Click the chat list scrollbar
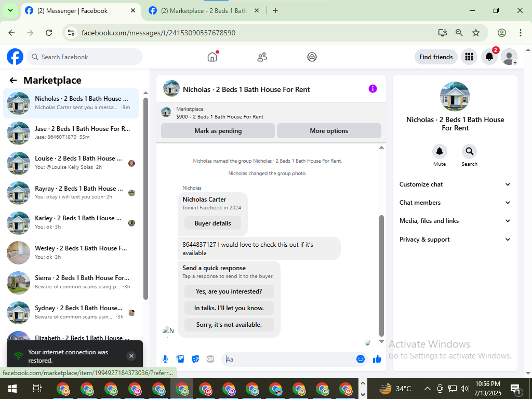The width and height of the screenshot is (532, 399). point(145,199)
